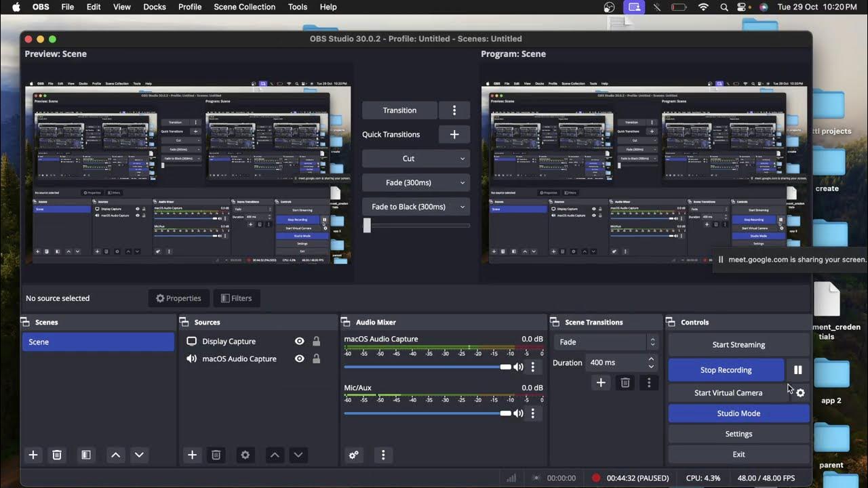
Task: Toggle lock on Display Capture source
Action: coord(316,342)
